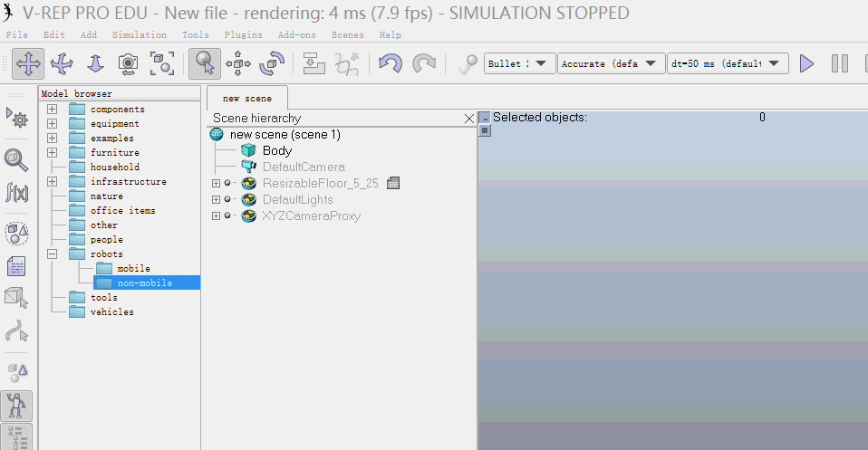
Task: Select people folder
Action: (107, 239)
